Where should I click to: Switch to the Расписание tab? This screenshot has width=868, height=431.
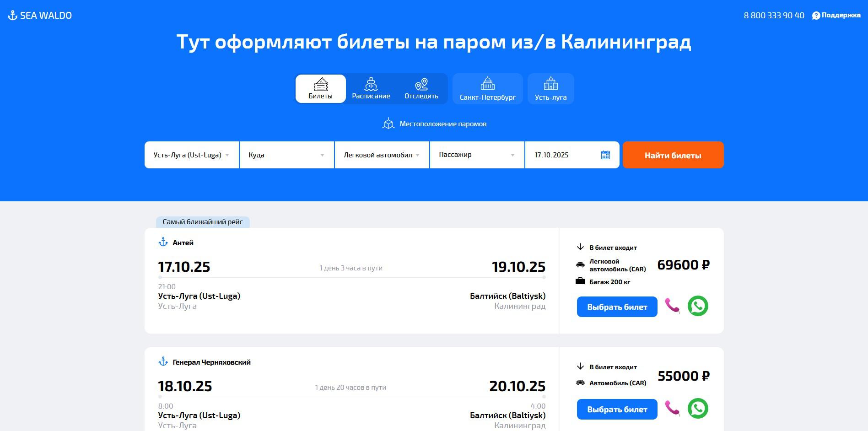[x=371, y=89]
